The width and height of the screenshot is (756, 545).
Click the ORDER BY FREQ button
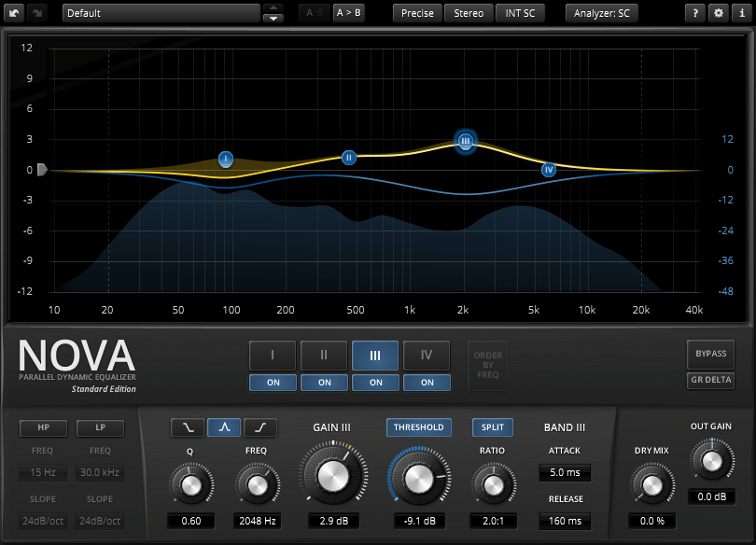488,365
